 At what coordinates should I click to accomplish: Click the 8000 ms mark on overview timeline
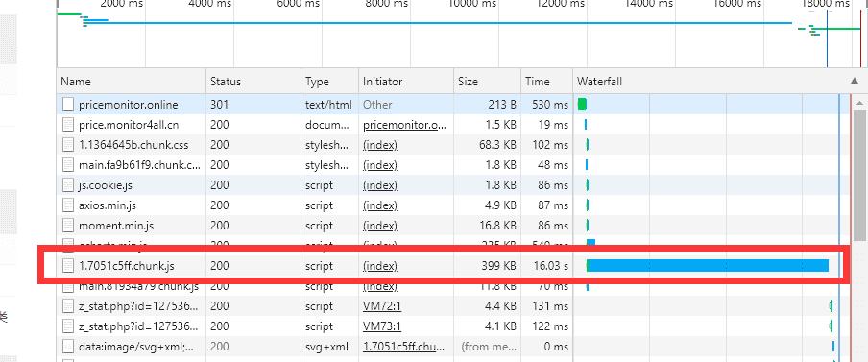(387, 4)
